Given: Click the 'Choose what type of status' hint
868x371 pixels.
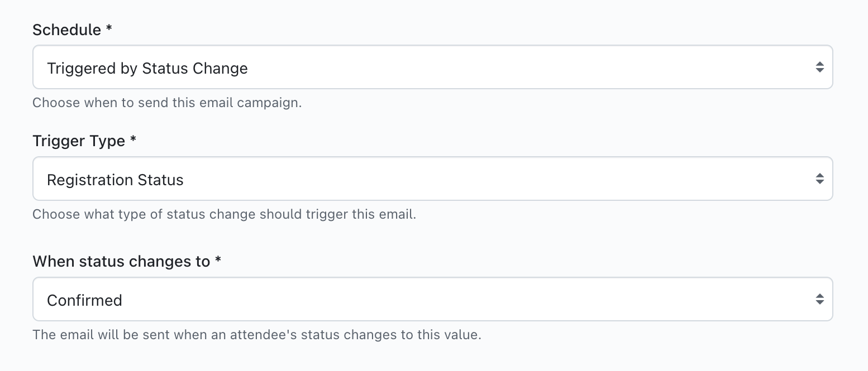Looking at the screenshot, I should click(224, 214).
